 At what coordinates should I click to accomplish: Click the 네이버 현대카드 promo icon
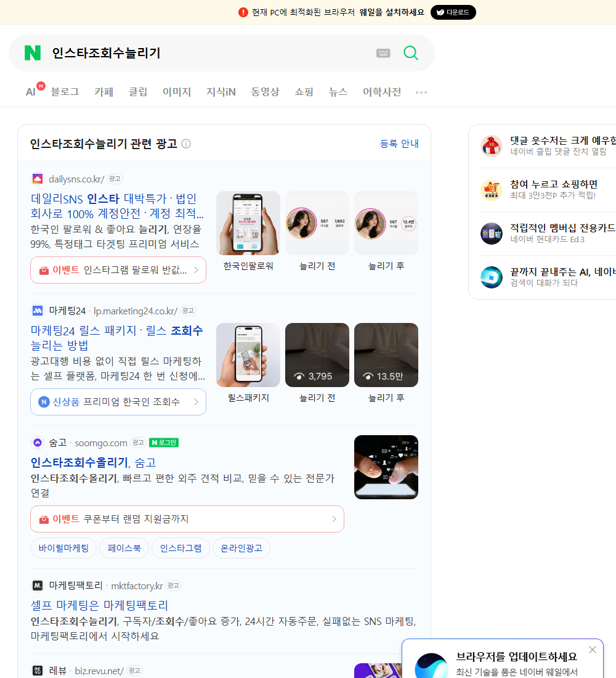pyautogui.click(x=492, y=234)
